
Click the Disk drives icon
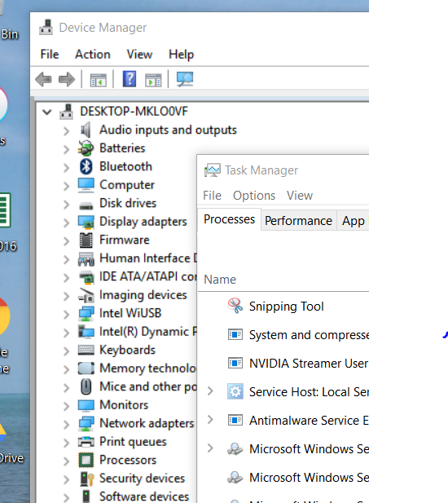(86, 205)
